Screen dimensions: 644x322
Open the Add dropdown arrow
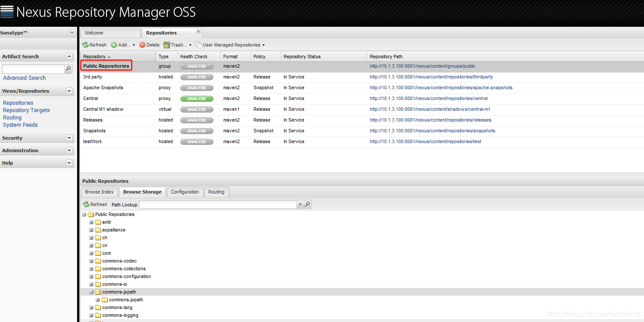(134, 45)
